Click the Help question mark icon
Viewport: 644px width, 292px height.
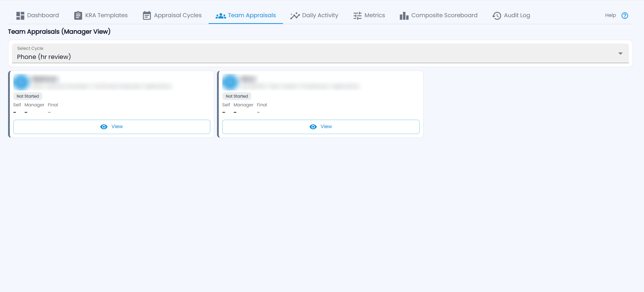tap(625, 15)
